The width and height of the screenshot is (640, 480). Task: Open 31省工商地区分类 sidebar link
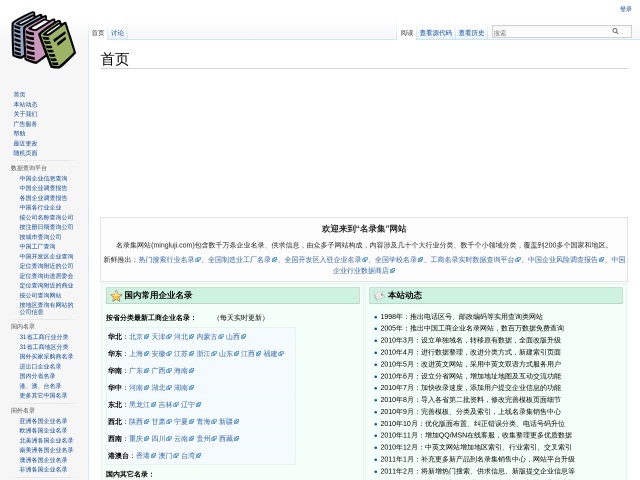click(44, 347)
